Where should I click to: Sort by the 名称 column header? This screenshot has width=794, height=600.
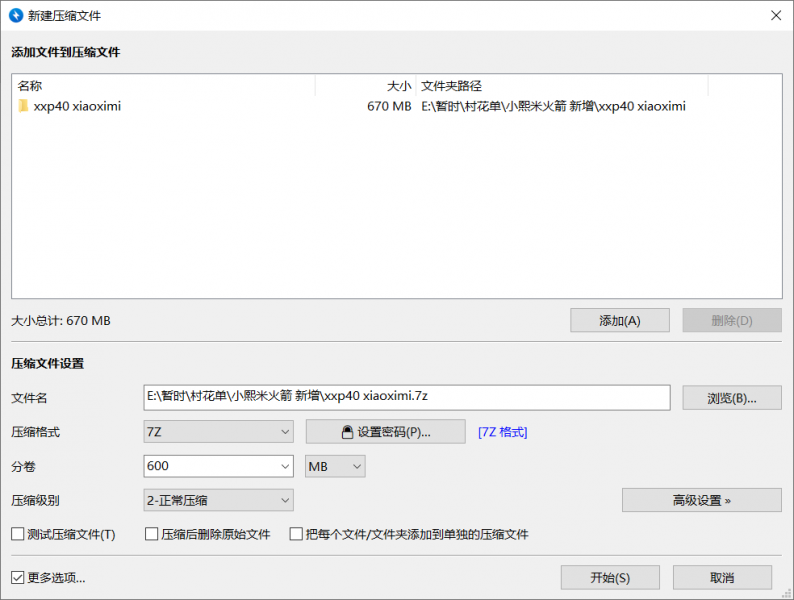pos(163,86)
